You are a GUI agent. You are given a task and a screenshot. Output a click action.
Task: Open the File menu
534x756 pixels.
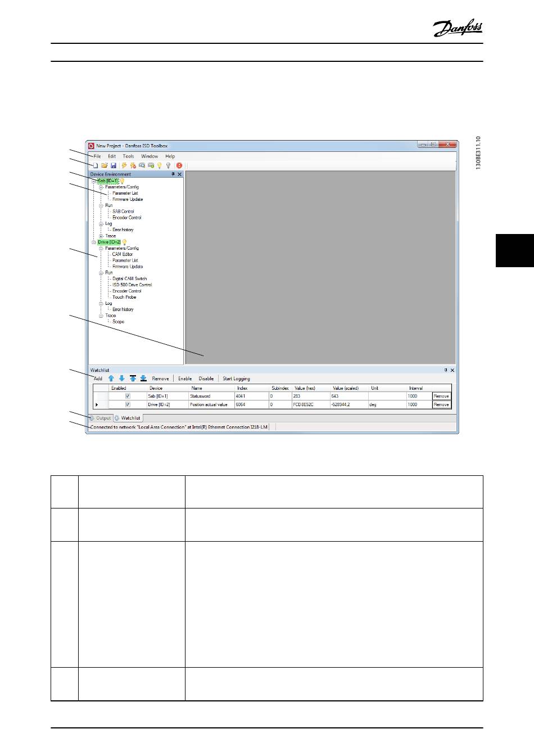[97, 156]
